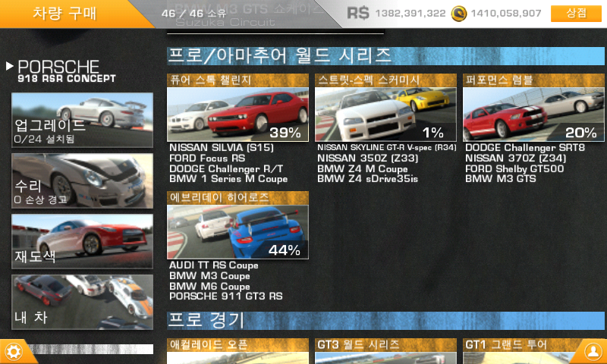Open the 수리 repair tile
The height and width of the screenshot is (364, 607).
(82, 180)
